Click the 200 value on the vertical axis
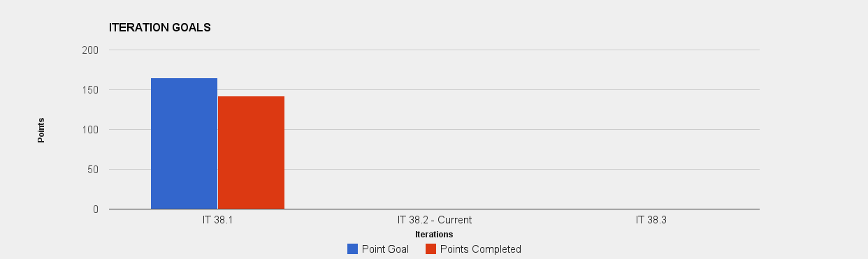This screenshot has width=868, height=259. point(91,50)
